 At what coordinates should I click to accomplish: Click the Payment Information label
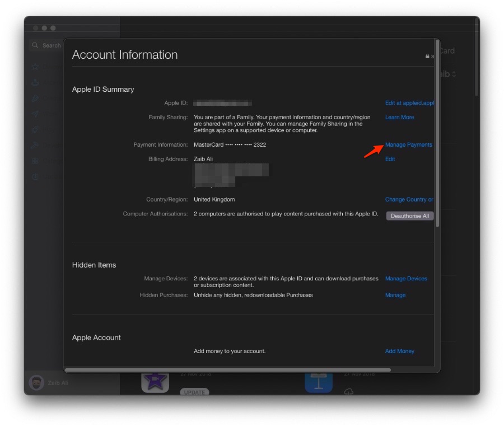pyautogui.click(x=161, y=144)
